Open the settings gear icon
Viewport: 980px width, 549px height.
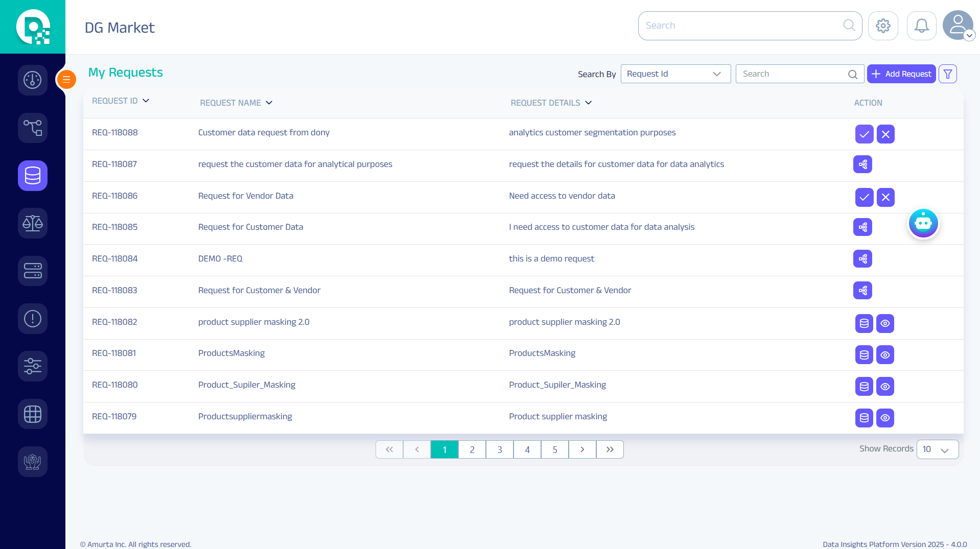883,26
